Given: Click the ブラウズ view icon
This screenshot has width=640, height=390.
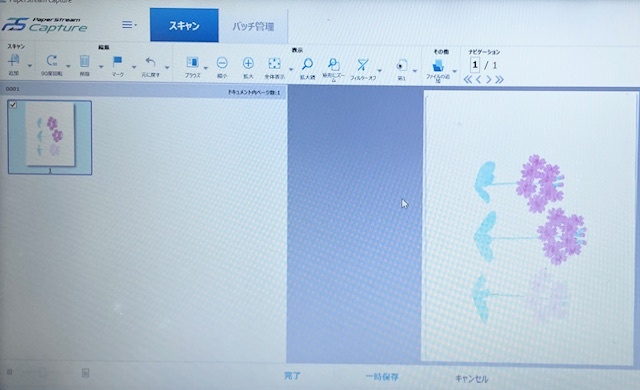Looking at the screenshot, I should click(192, 63).
